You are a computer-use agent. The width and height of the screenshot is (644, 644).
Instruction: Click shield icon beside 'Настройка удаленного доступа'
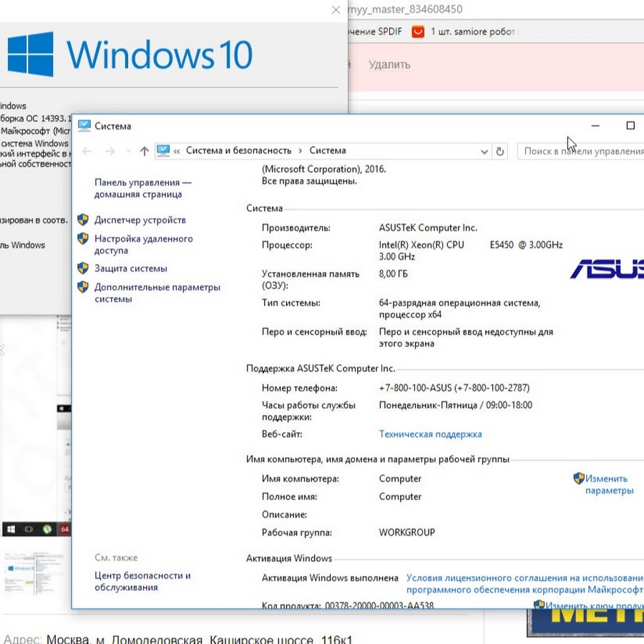pyautogui.click(x=83, y=238)
